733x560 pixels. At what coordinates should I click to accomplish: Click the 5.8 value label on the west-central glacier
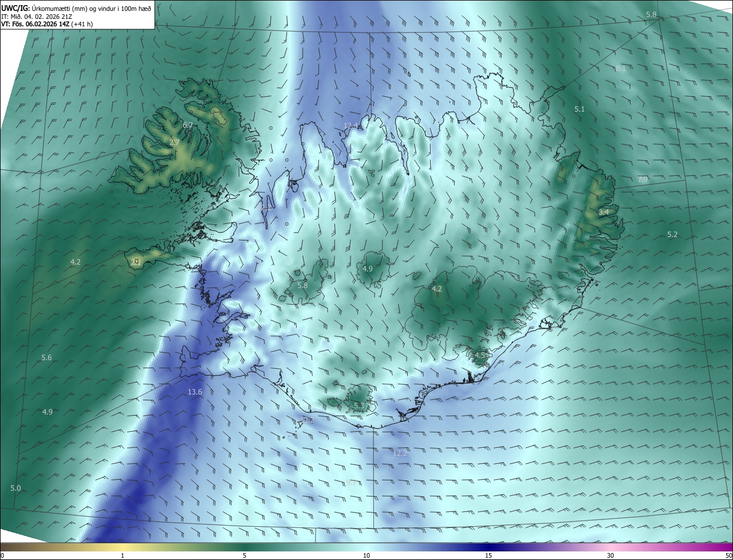click(x=302, y=285)
